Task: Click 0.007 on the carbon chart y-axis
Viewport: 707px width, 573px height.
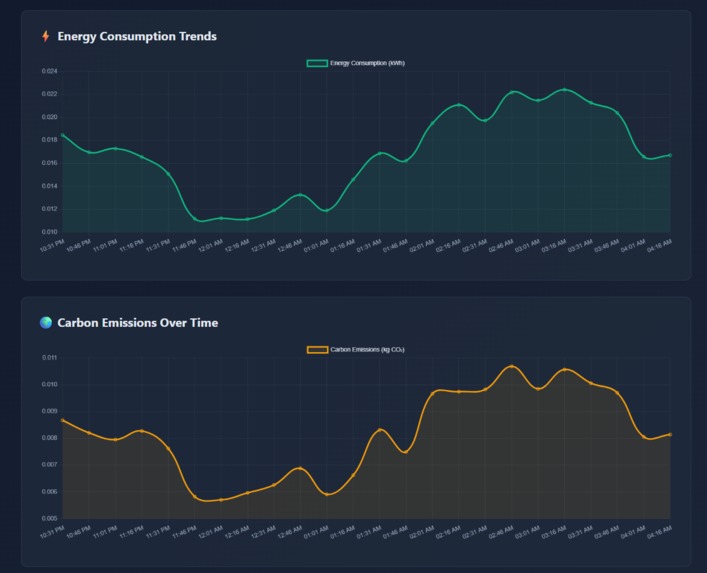Action: coord(50,465)
